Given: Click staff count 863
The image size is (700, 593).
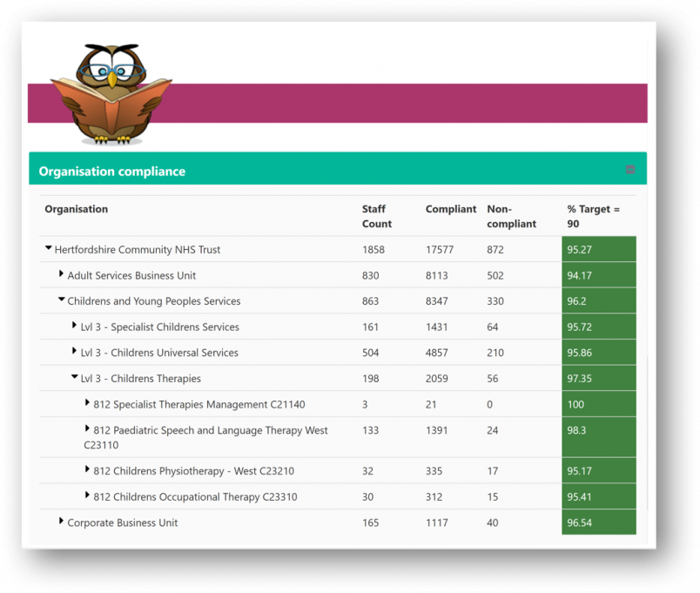Looking at the screenshot, I should pos(371,301).
